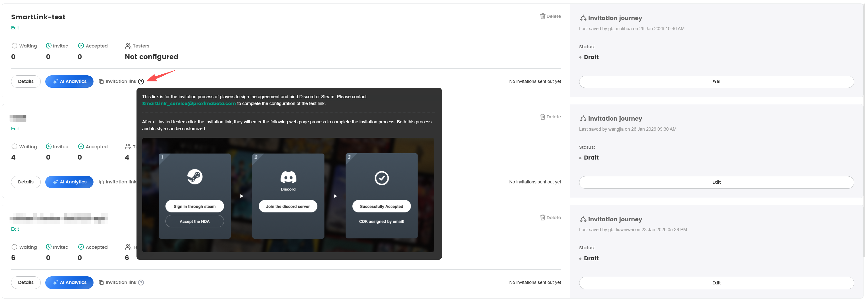Click the Discord logo in step two card

coord(288,177)
